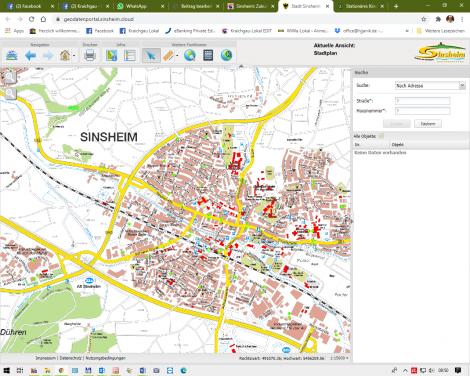Click the dark calculator-style icon

pyautogui.click(x=208, y=55)
